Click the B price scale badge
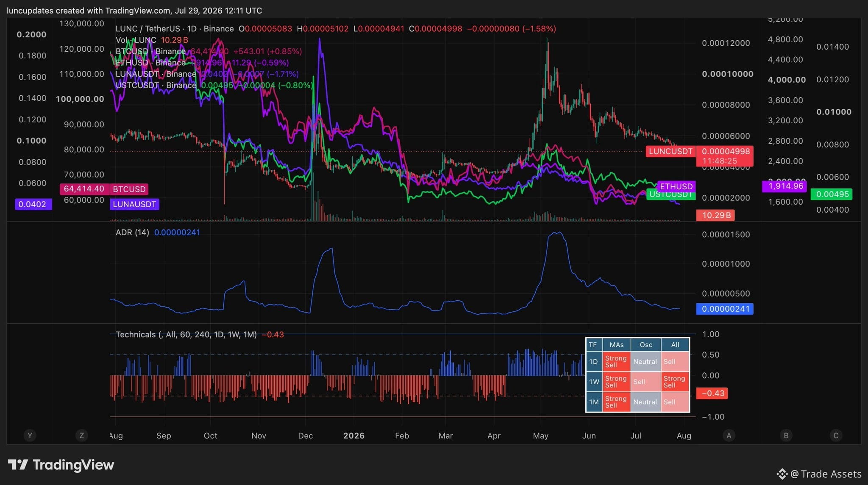The height and width of the screenshot is (485, 868). coord(786,435)
